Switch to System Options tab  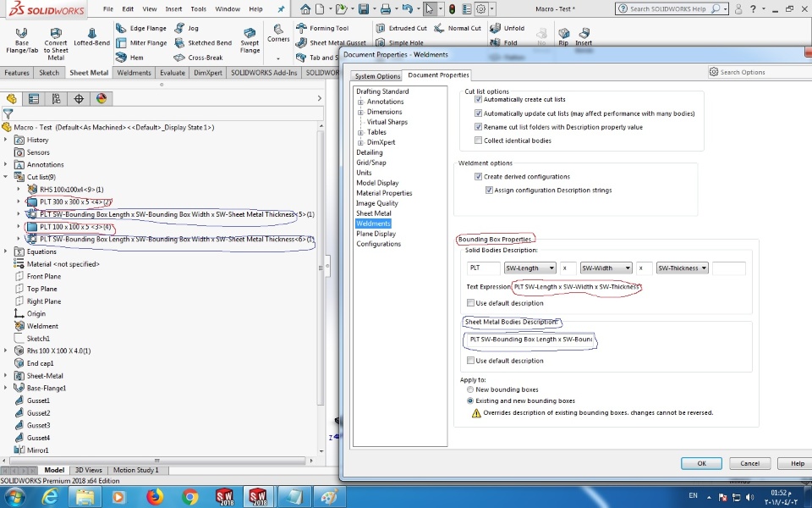[377, 75]
